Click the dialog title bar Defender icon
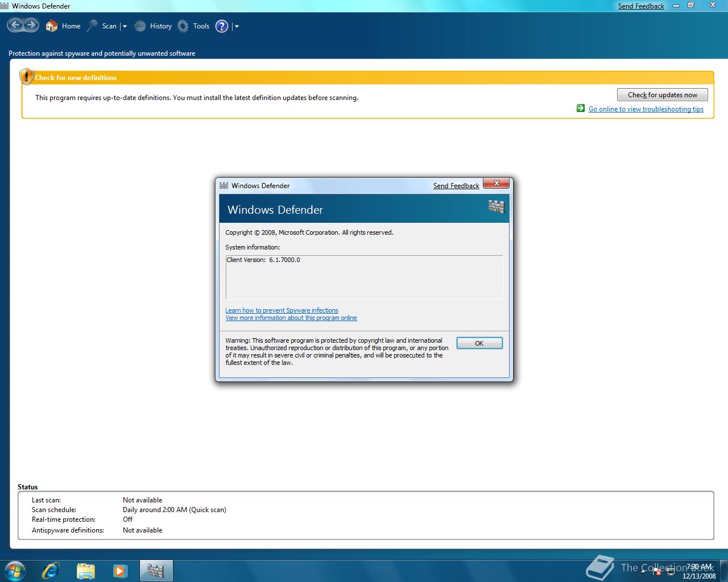 (x=224, y=185)
